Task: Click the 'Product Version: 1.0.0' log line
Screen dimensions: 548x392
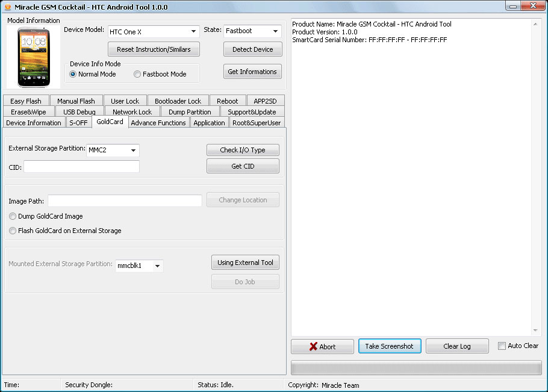Action: tap(325, 32)
